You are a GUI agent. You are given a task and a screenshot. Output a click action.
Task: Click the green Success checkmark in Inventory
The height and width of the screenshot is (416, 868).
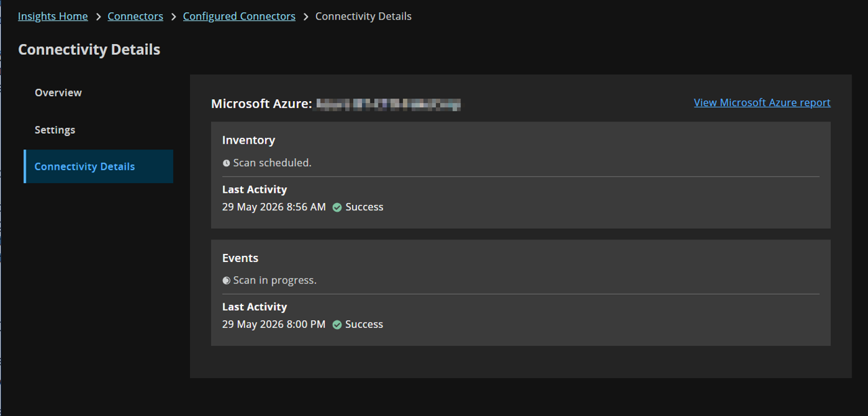337,207
